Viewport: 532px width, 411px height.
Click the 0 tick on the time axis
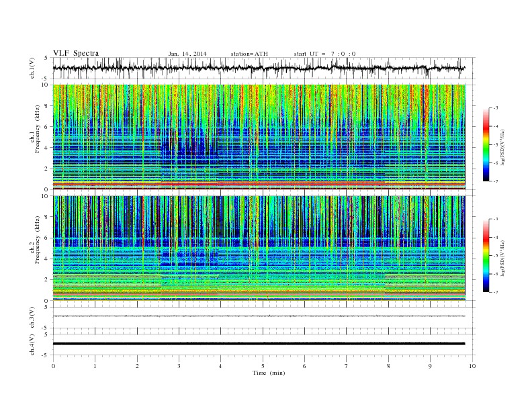(x=53, y=366)
